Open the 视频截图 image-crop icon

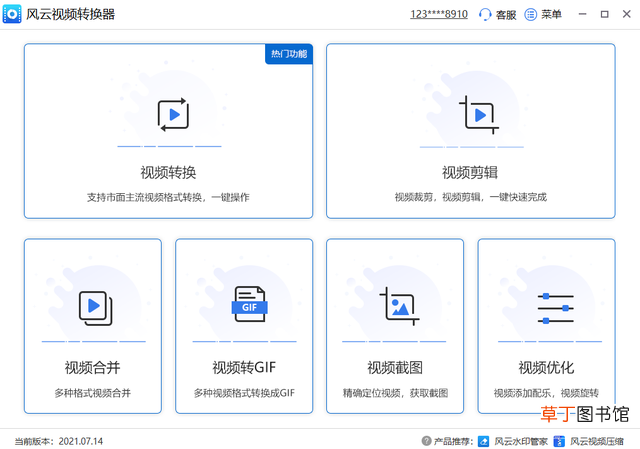tap(400, 306)
